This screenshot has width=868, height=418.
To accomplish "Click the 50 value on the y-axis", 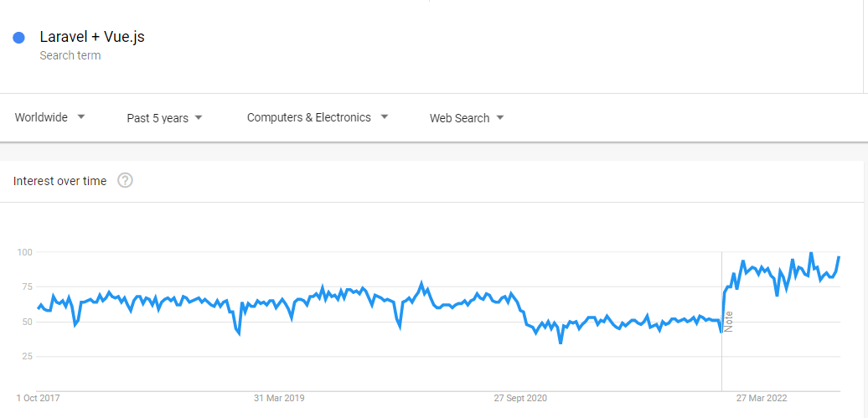I will 26,322.
